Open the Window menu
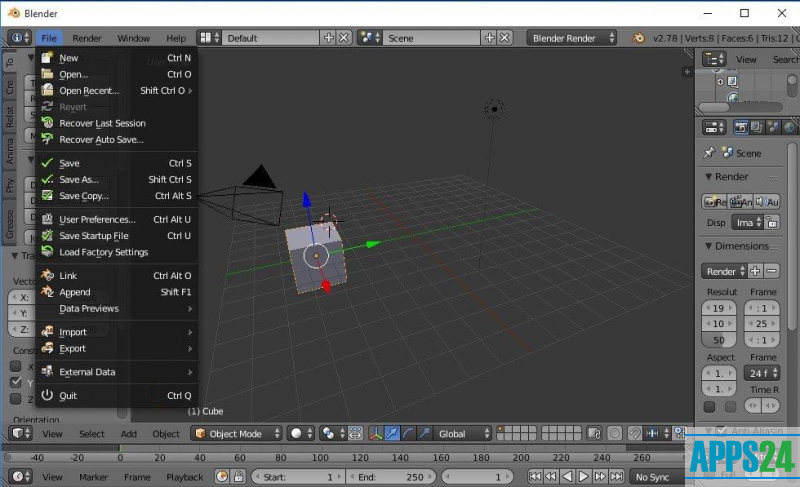This screenshot has width=800, height=487. (134, 38)
